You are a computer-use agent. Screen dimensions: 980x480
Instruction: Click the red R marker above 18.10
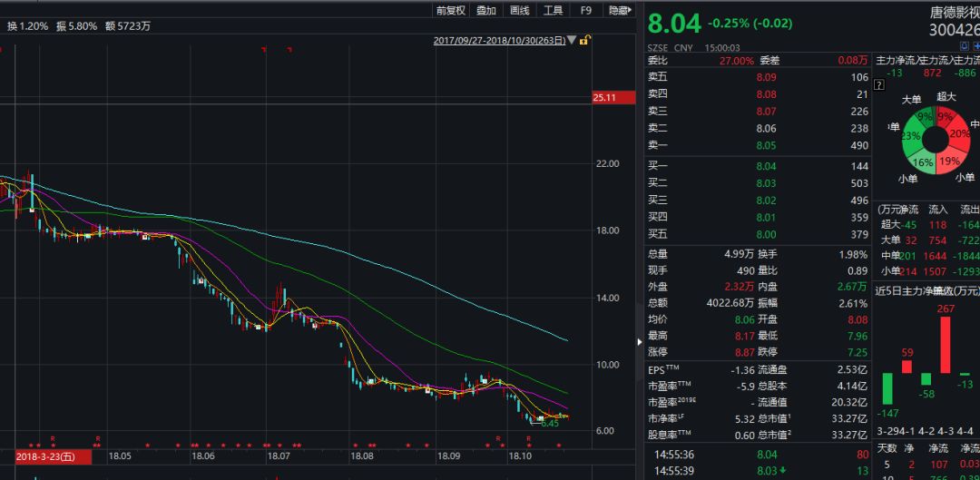click(x=529, y=438)
